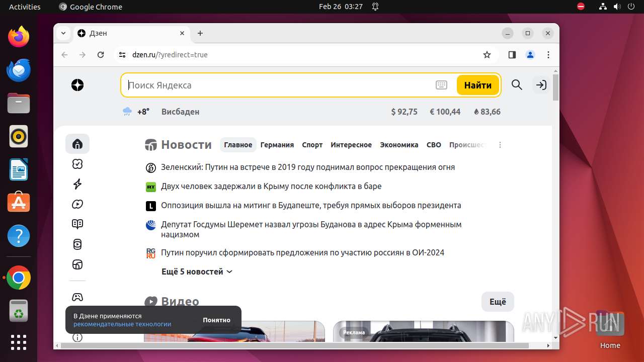Click Понятно on the notice
Viewport: 644px width, 362px height.
pos(217,320)
